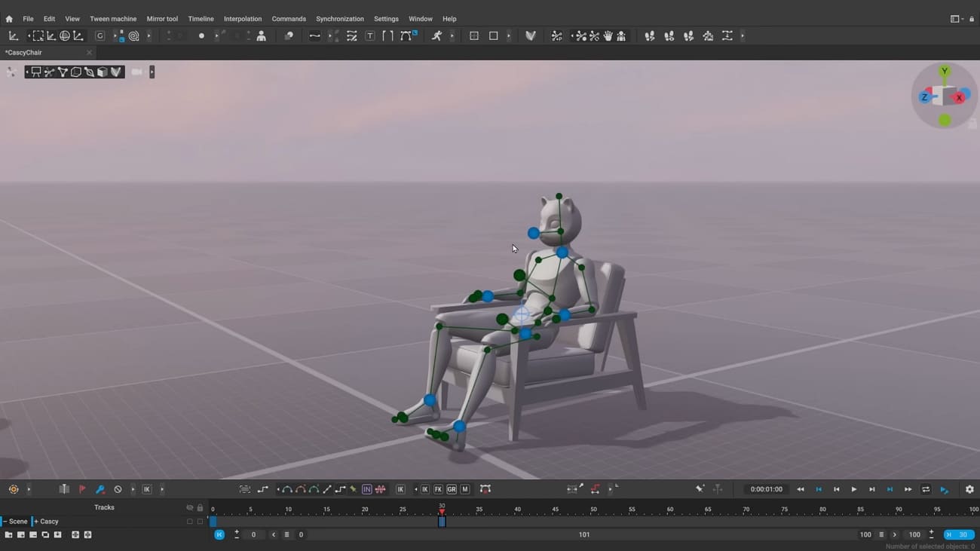
Task: Expand the Cascy track entry
Action: coord(36,521)
